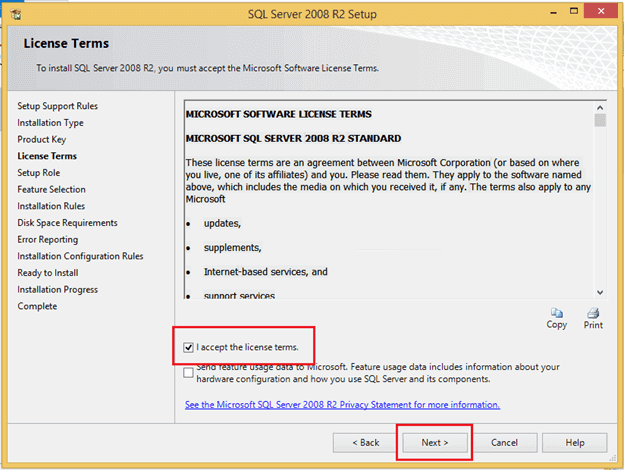Screen dimensions: 624x470
Task: Open the SQL Server 2008 R2 Privacy Statement link
Action: click(342, 405)
